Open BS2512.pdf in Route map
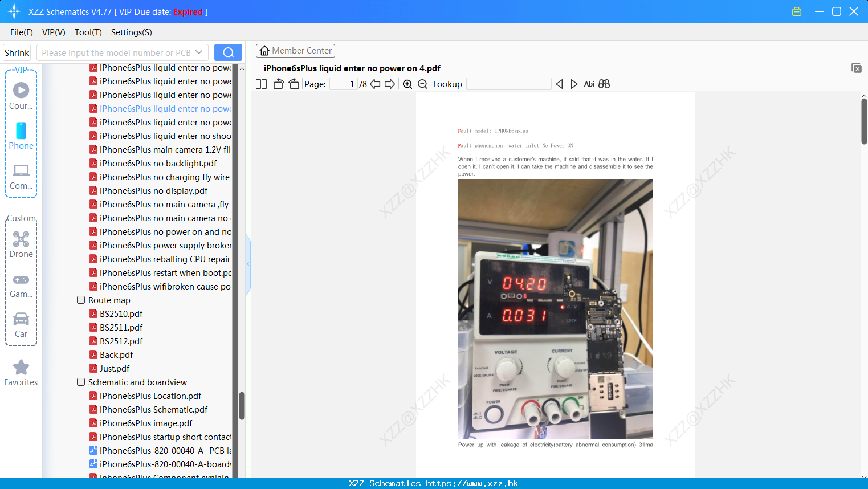 pos(116,341)
